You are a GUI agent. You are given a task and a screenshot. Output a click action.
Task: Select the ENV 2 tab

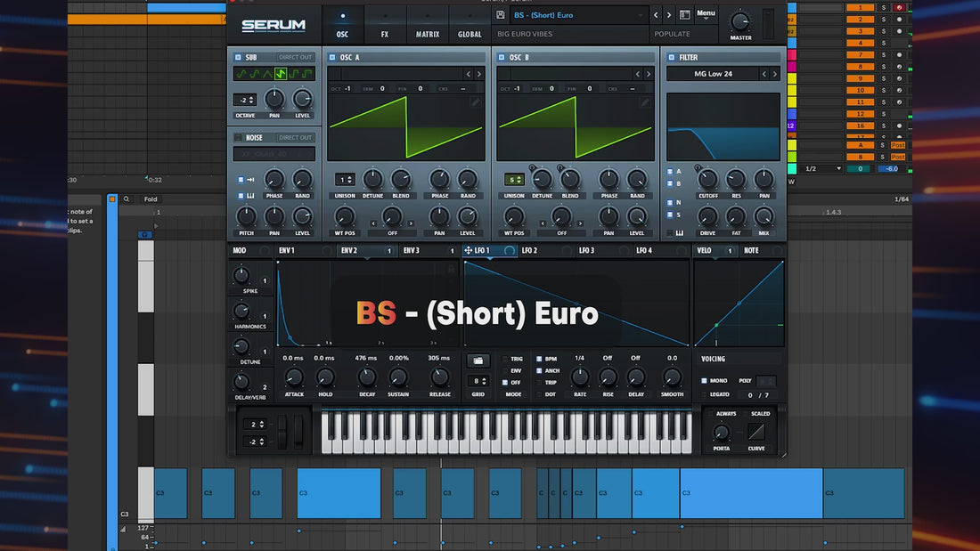(x=365, y=250)
